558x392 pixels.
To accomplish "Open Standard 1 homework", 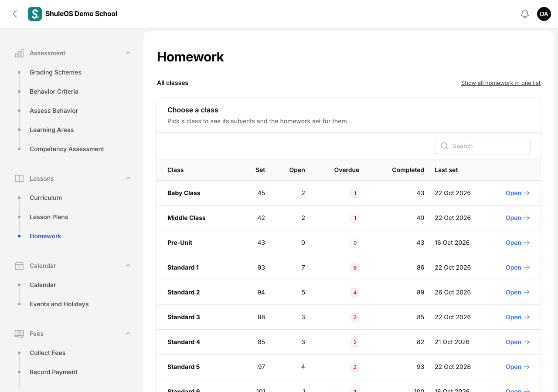I will pyautogui.click(x=518, y=267).
